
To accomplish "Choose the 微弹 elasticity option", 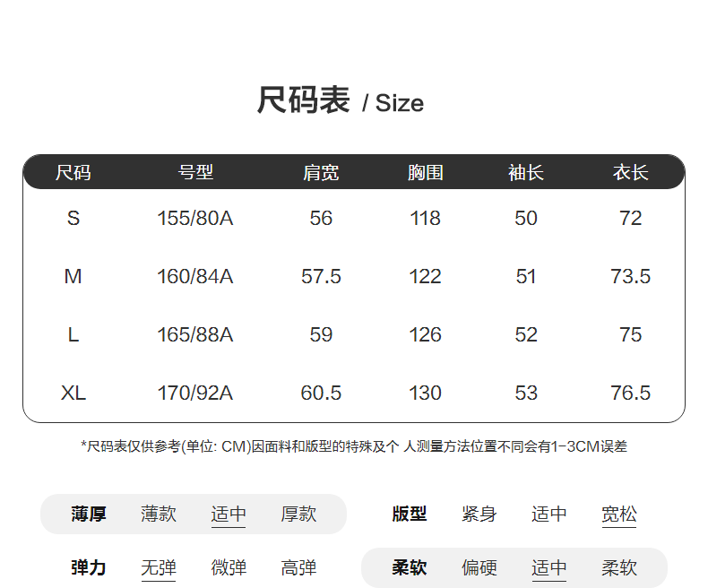I will tap(229, 567).
